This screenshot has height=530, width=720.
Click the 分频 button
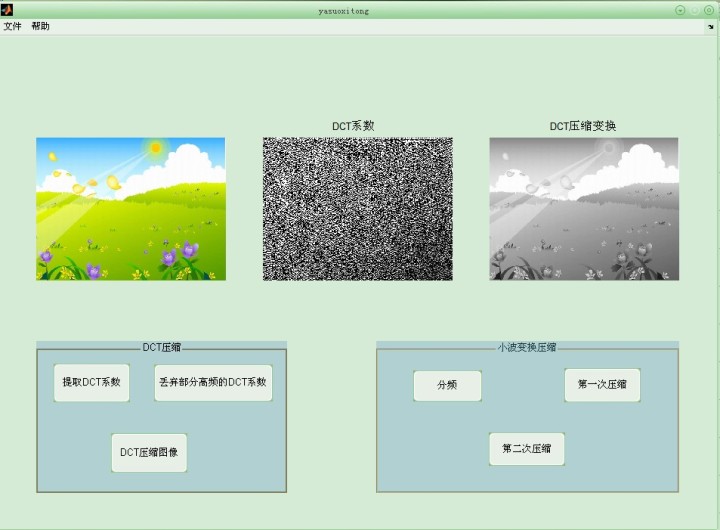pyautogui.click(x=447, y=385)
